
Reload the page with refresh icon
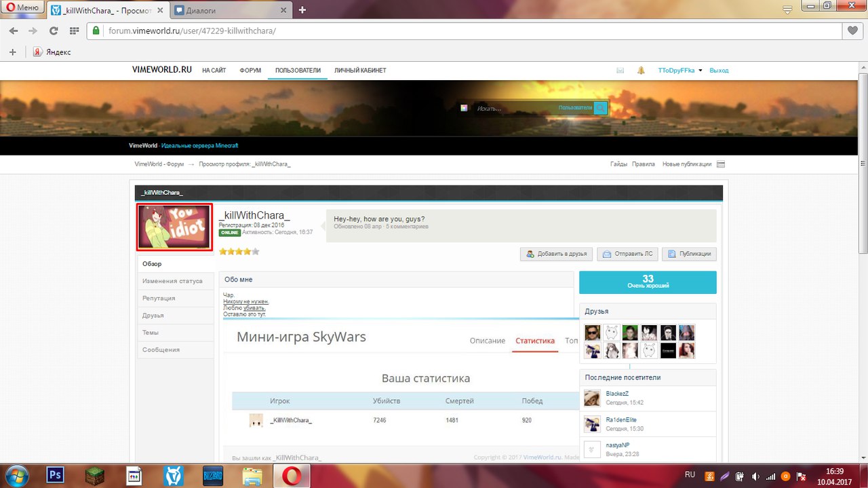[54, 31]
